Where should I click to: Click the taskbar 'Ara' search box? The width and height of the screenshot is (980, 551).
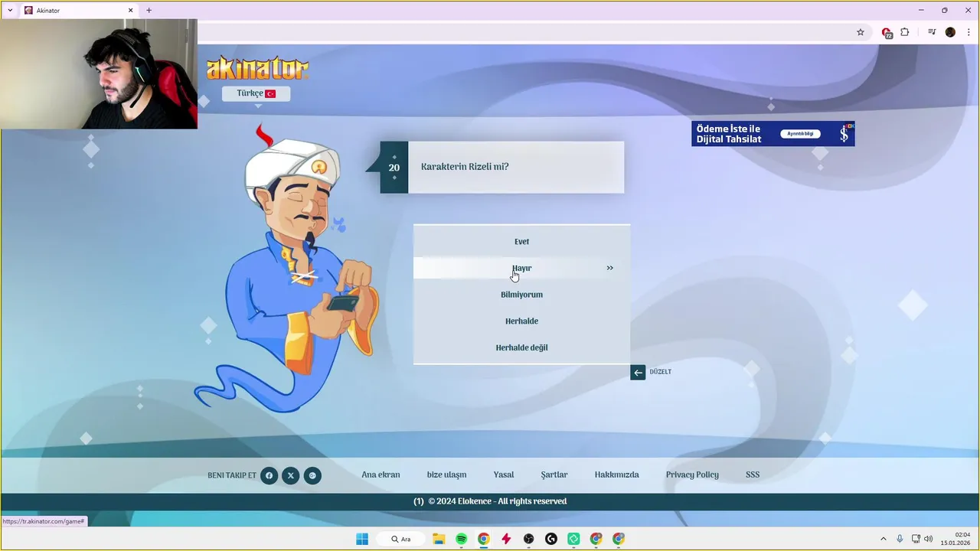click(x=401, y=539)
